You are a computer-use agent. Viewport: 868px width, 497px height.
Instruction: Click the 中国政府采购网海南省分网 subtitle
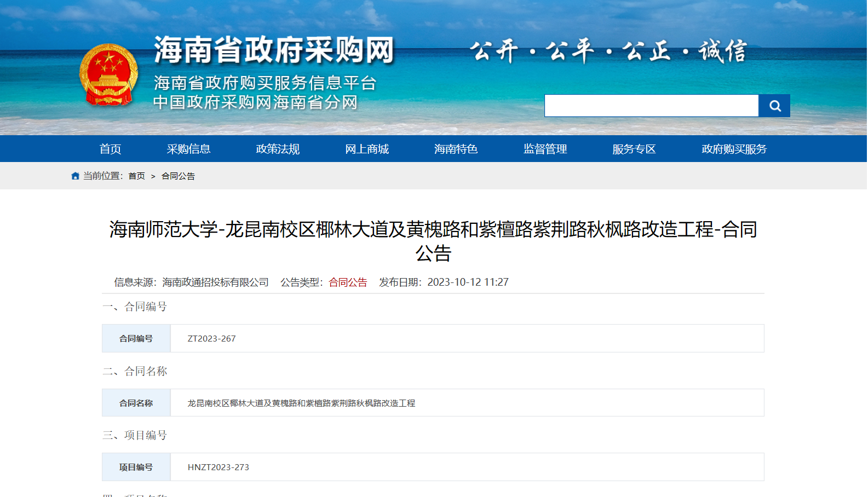(255, 102)
